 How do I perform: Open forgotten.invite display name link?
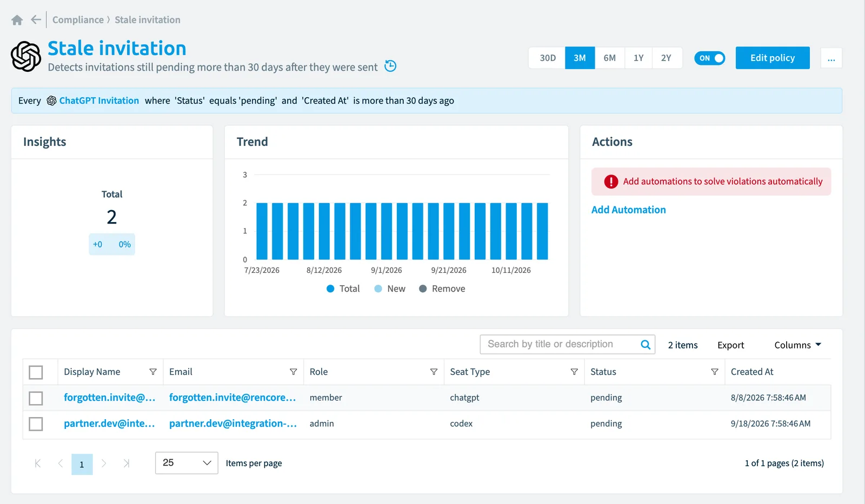click(110, 398)
